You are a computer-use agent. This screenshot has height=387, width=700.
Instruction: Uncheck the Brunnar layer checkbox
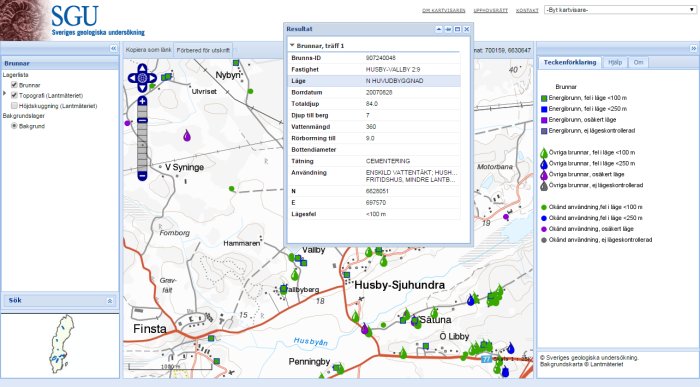click(x=14, y=84)
